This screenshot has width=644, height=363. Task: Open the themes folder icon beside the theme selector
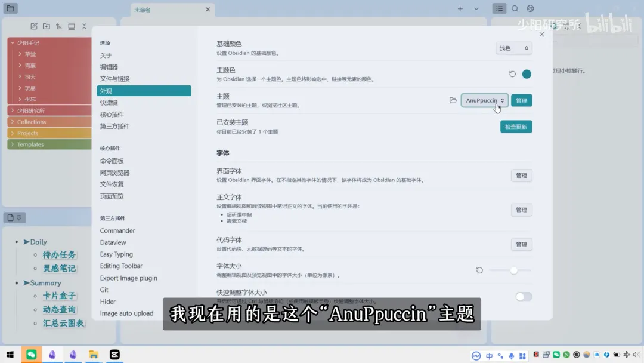point(453,100)
